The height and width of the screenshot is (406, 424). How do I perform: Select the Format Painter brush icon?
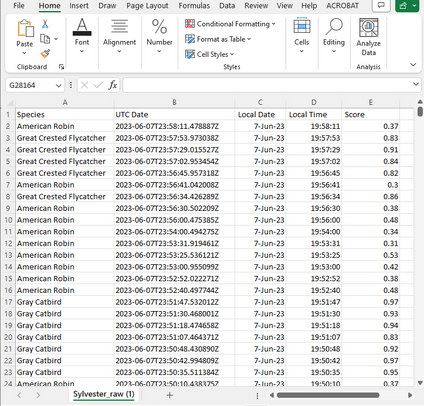pos(45,54)
